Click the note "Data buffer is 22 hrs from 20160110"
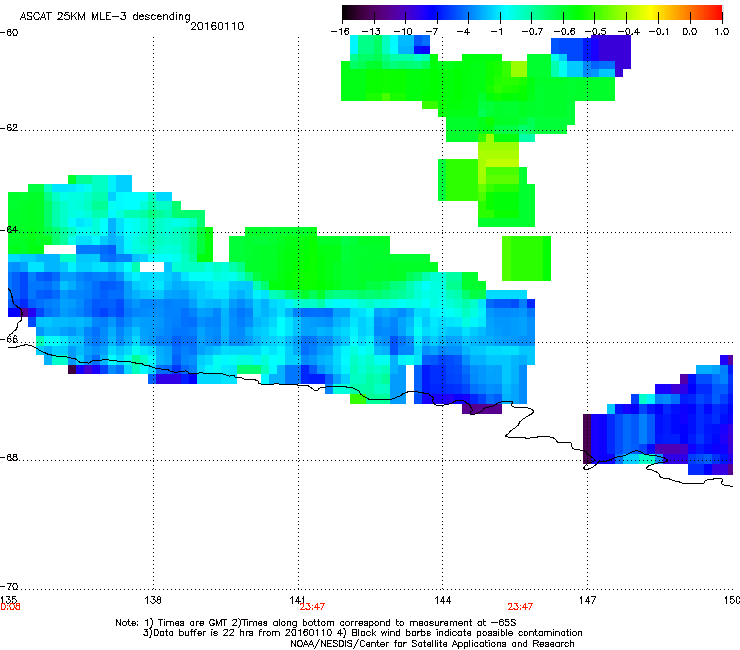This screenshot has width=740, height=650. point(242,633)
